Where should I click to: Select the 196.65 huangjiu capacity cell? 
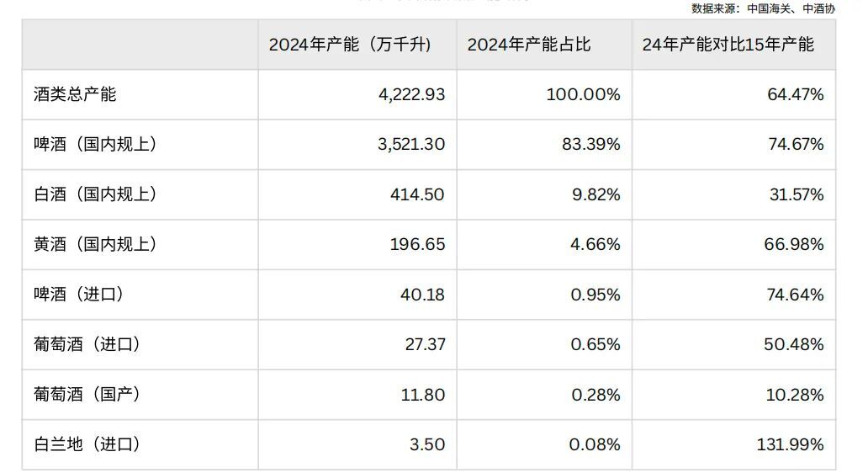point(418,244)
